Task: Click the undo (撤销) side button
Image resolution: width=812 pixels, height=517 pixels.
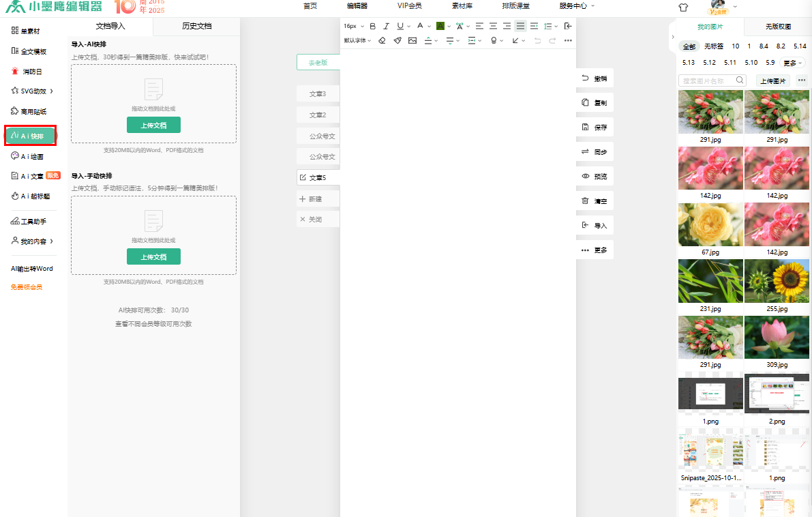Action: 595,78
